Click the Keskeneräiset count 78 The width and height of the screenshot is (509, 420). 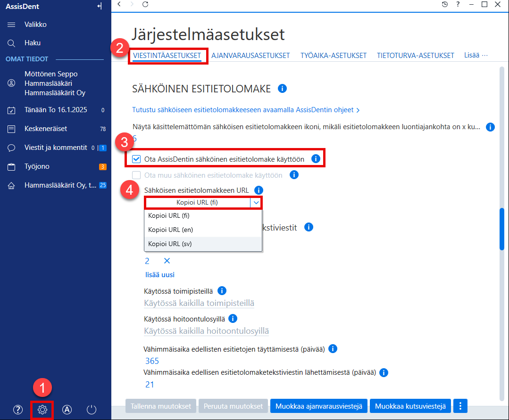click(103, 129)
